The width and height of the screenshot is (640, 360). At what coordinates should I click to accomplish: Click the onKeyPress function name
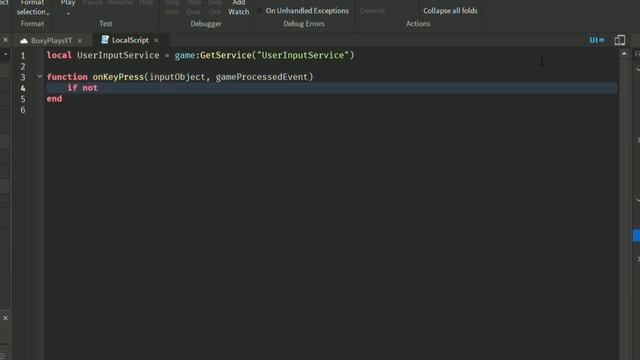118,77
